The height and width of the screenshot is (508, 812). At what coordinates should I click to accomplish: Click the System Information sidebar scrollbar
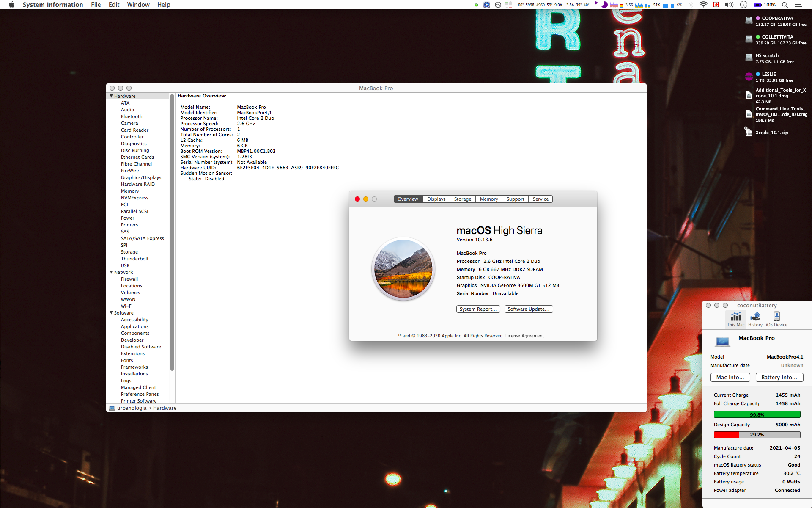pos(172,232)
